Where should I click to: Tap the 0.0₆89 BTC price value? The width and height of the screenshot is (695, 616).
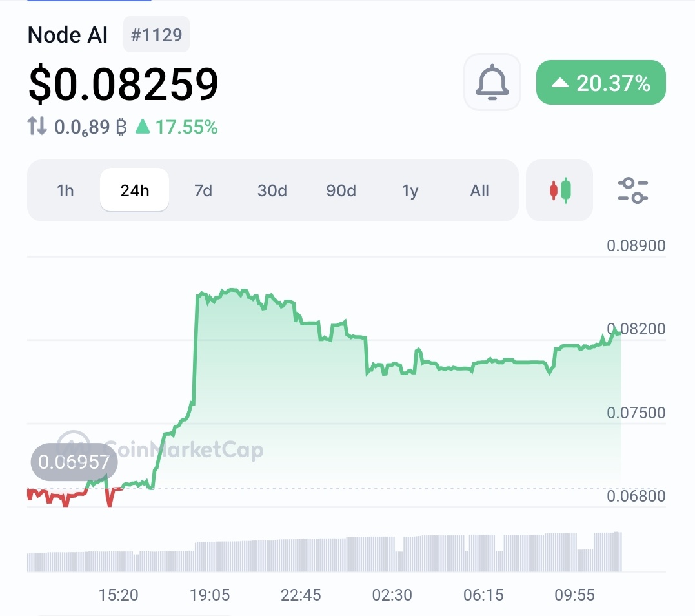point(90,127)
